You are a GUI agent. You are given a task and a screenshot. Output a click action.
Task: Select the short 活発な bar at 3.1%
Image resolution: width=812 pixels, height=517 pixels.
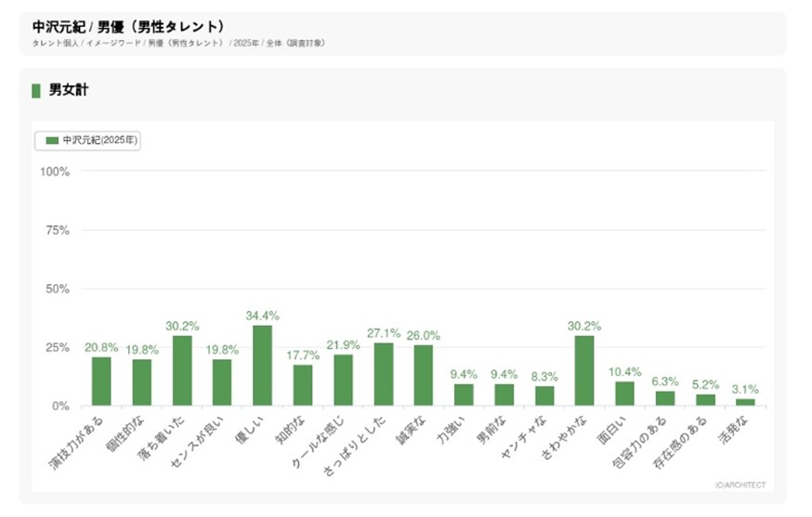point(745,402)
